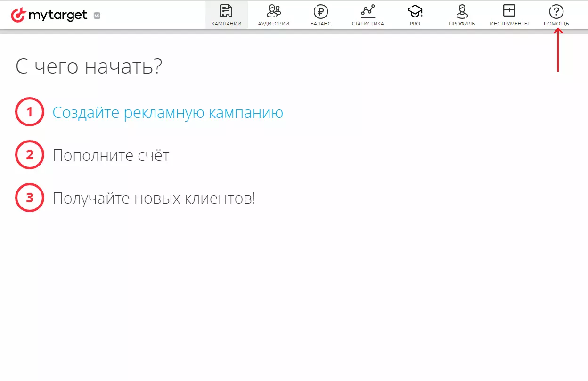The width and height of the screenshot is (588, 381).
Task: Click the small VK badge beside logo
Action: point(97,16)
